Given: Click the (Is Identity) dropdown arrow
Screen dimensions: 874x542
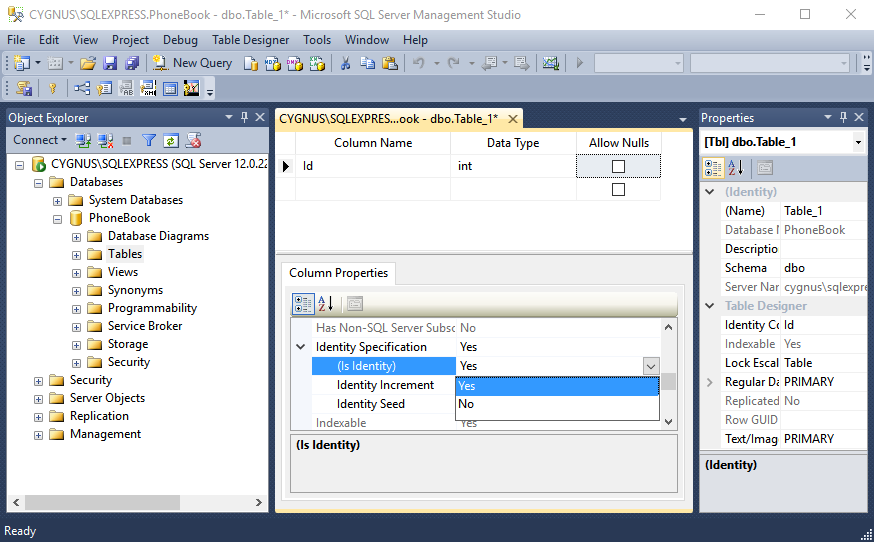Looking at the screenshot, I should (650, 366).
